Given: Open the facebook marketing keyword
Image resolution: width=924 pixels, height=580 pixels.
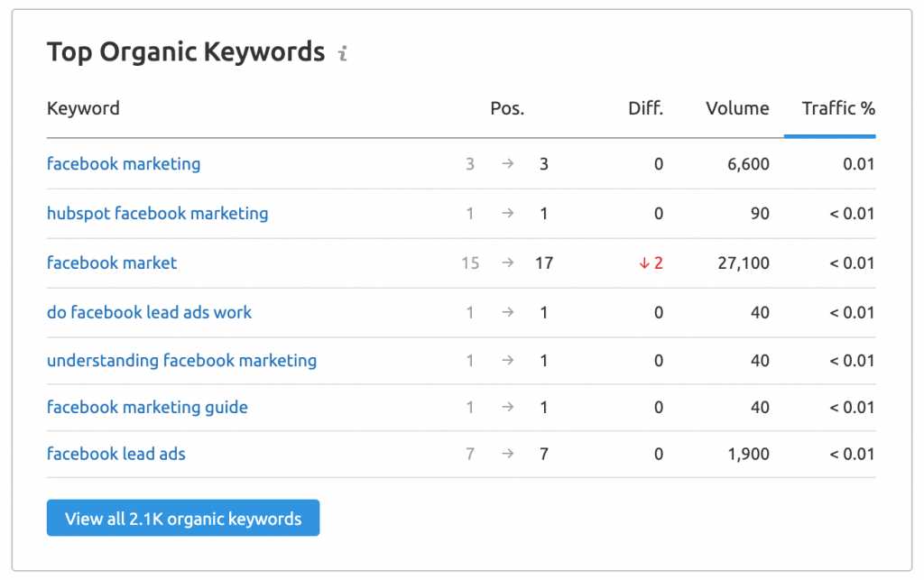Looking at the screenshot, I should coord(124,164).
